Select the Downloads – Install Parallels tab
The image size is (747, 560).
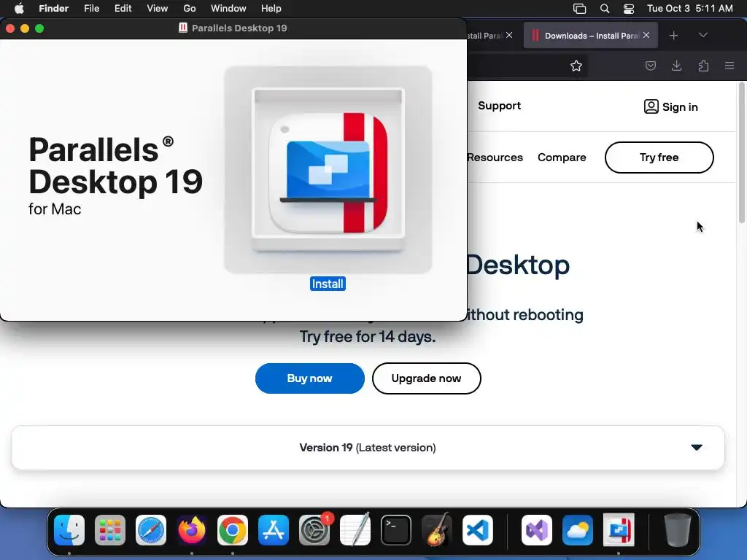[591, 35]
